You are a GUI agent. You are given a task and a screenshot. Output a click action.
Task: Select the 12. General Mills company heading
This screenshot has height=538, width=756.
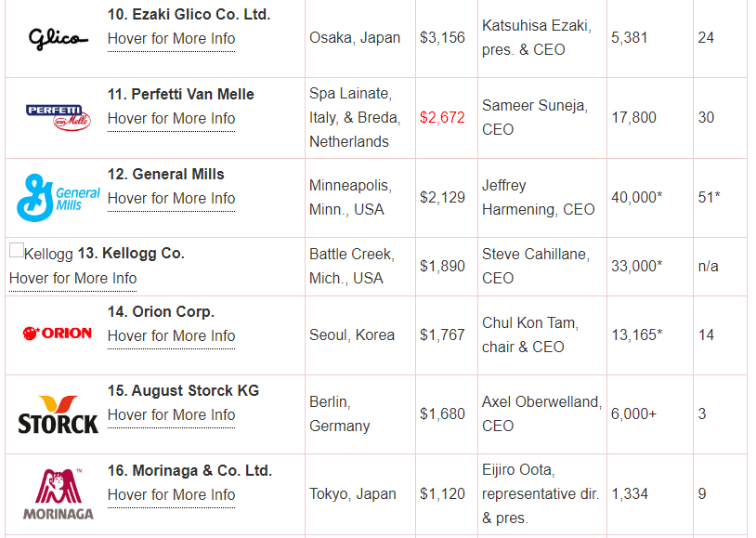[x=166, y=175]
